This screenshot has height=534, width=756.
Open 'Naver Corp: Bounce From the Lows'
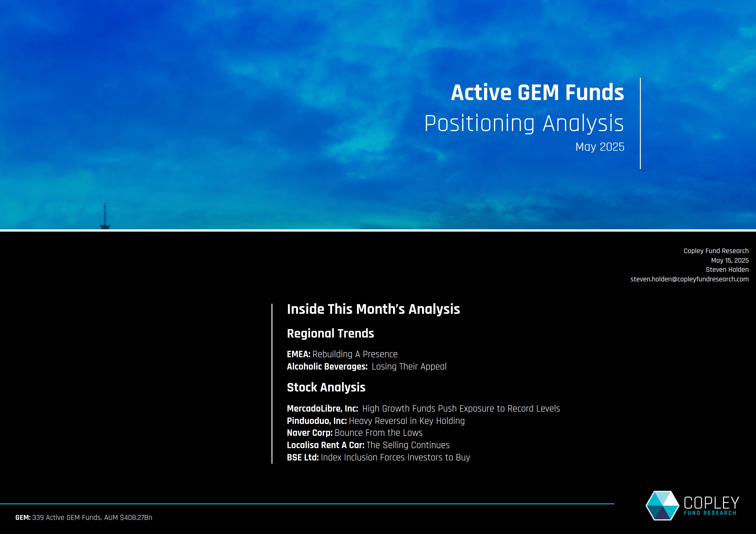[355, 433]
